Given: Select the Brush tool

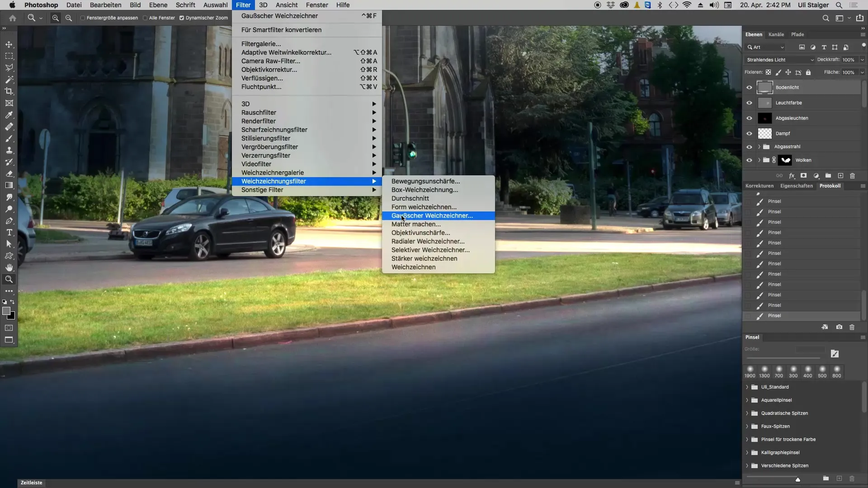Looking at the screenshot, I should [9, 139].
